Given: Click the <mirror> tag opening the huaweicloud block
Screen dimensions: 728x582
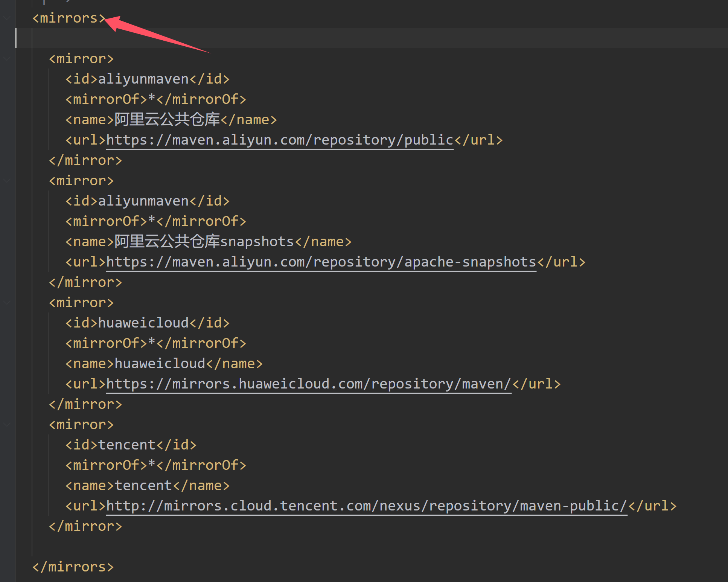Looking at the screenshot, I should pos(81,303).
